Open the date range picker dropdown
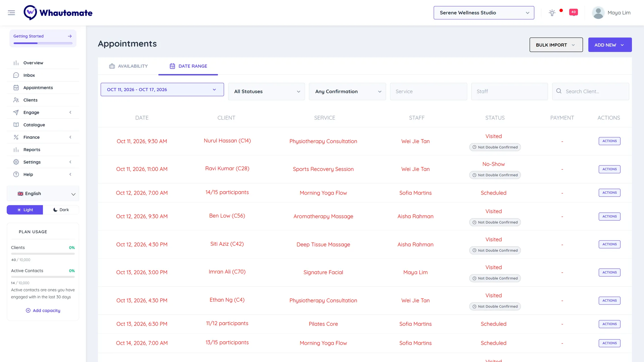The height and width of the screenshot is (362, 644). 162,89
